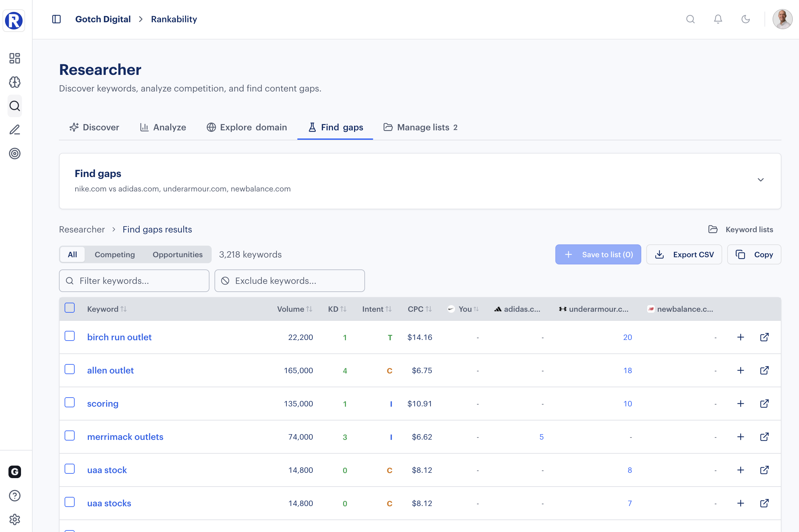Open the Gotch Digital workspace icon
This screenshot has height=532, width=799.
[15, 472]
